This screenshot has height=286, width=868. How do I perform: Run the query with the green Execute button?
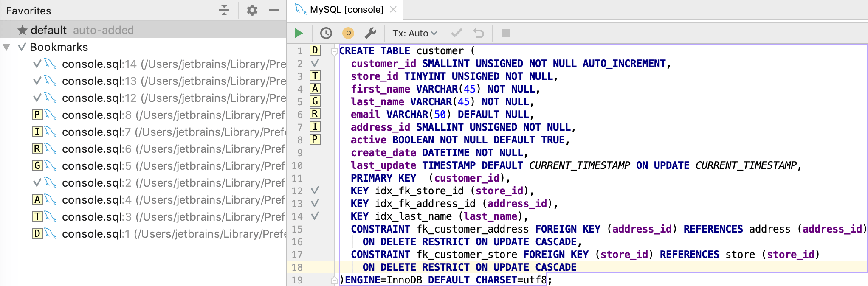[x=299, y=33]
